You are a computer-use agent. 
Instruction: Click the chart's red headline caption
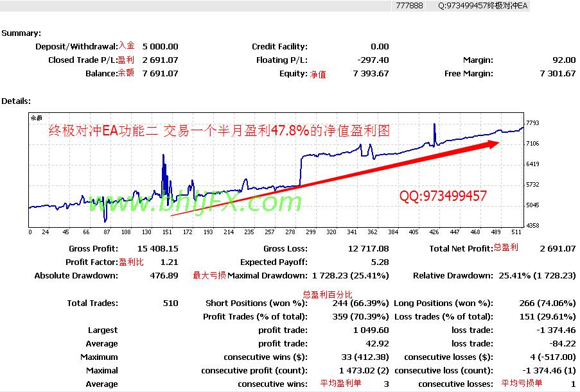pyautogui.click(x=219, y=131)
